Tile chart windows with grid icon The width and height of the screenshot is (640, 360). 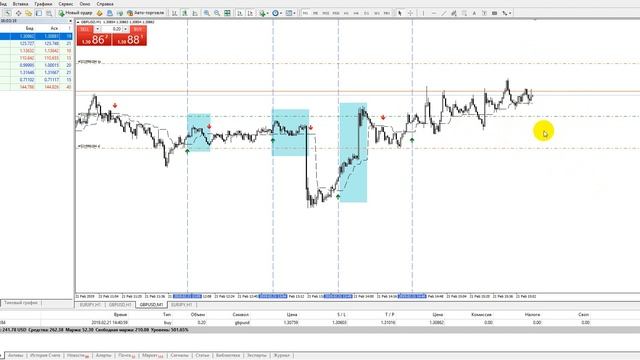pos(227,13)
